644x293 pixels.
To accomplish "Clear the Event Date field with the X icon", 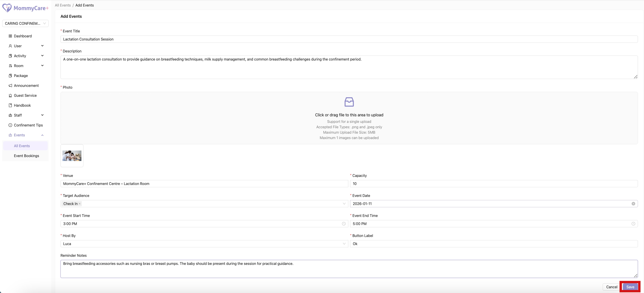I will 633,204.
